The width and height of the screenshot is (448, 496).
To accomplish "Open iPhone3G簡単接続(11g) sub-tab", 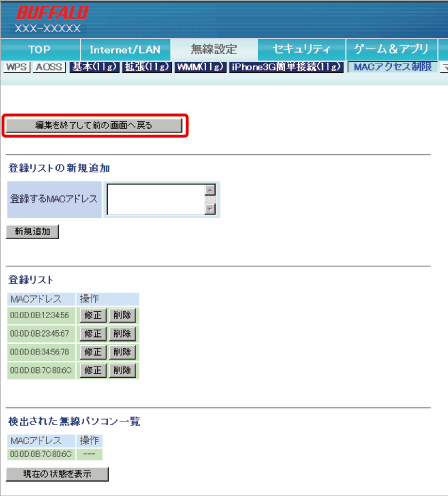I will (286, 67).
